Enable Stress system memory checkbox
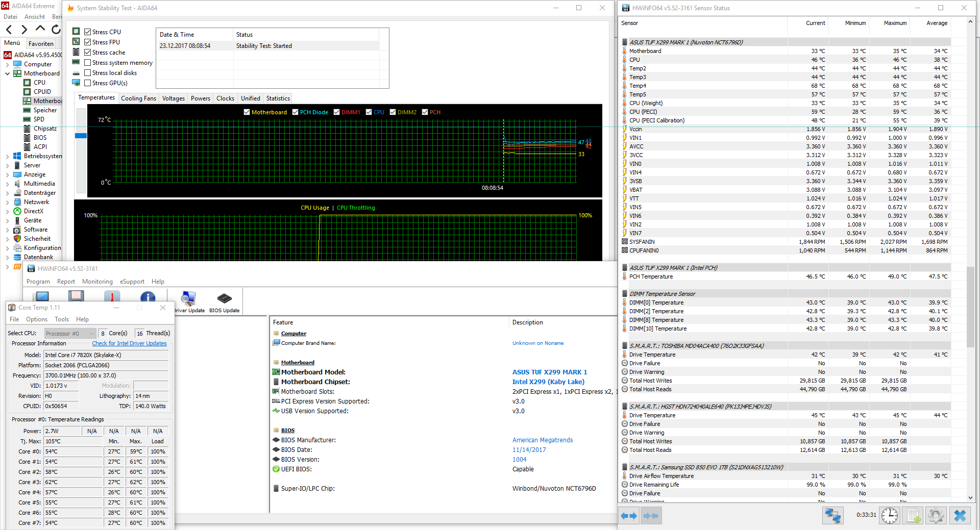This screenshot has width=980, height=530. (x=88, y=62)
